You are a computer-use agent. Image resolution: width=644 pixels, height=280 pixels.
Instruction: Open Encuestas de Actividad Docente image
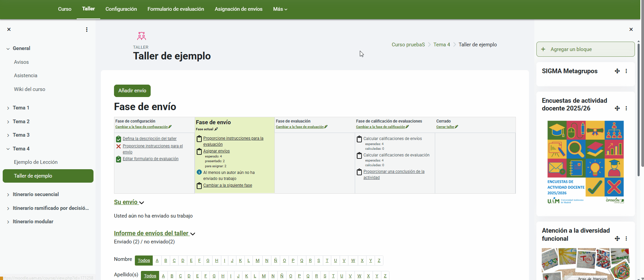tap(585, 162)
